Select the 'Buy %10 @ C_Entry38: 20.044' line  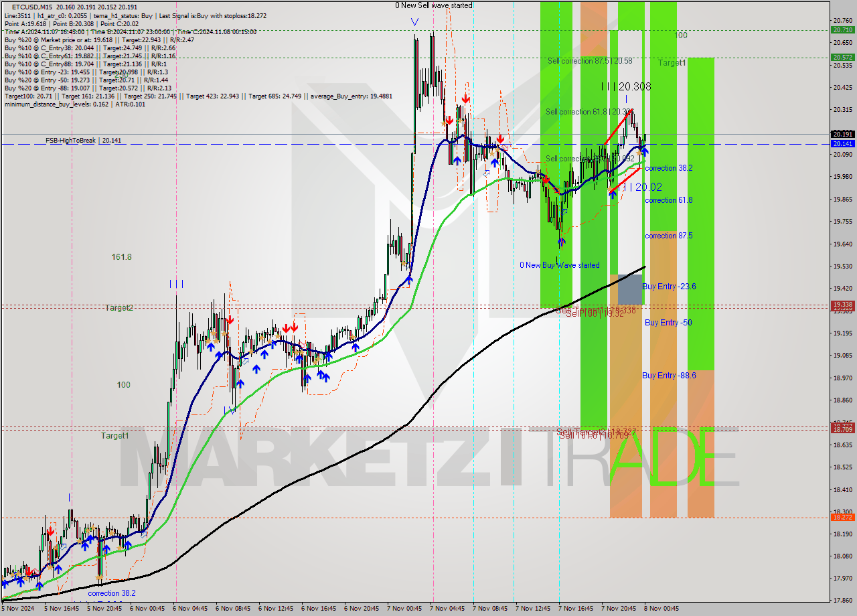(90, 48)
